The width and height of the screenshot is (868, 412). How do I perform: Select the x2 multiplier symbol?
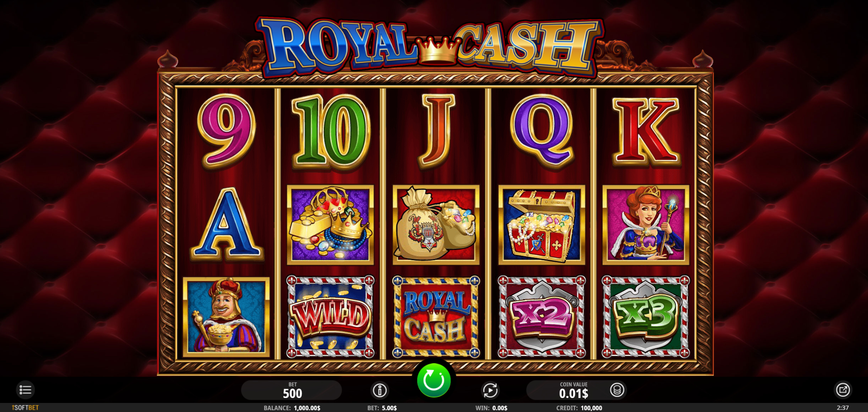[x=542, y=317]
